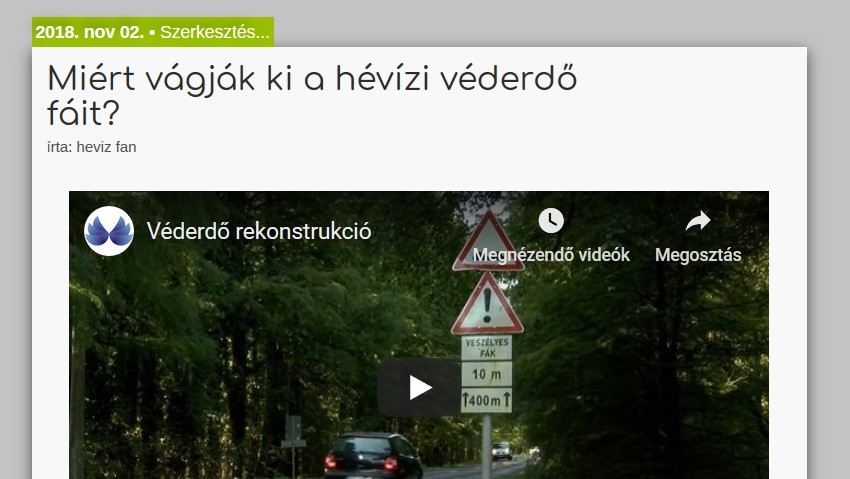Image resolution: width=850 pixels, height=479 pixels.
Task: Open the channel avatar butterfly logo
Action: click(x=109, y=231)
